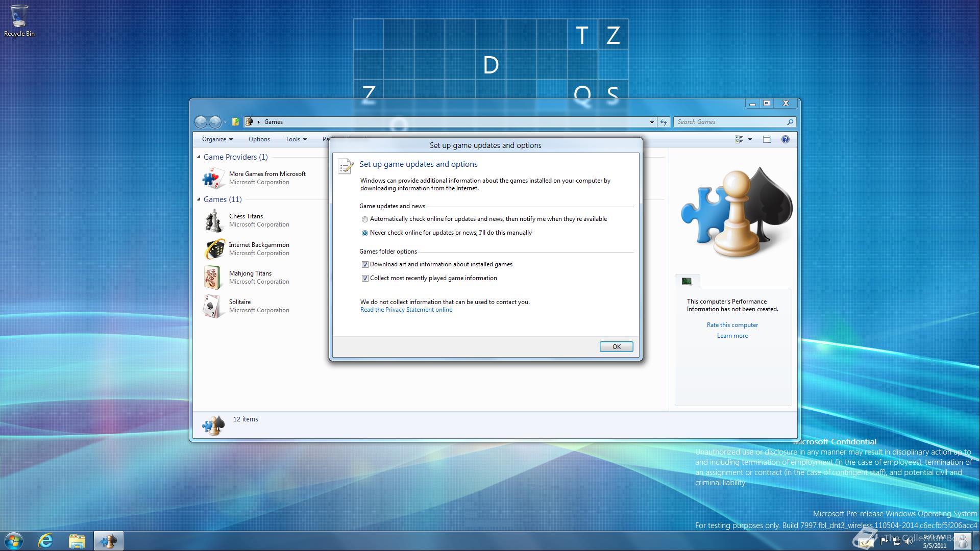Open Windows Explorer from the taskbar
The height and width of the screenshot is (551, 980).
pos(77,541)
